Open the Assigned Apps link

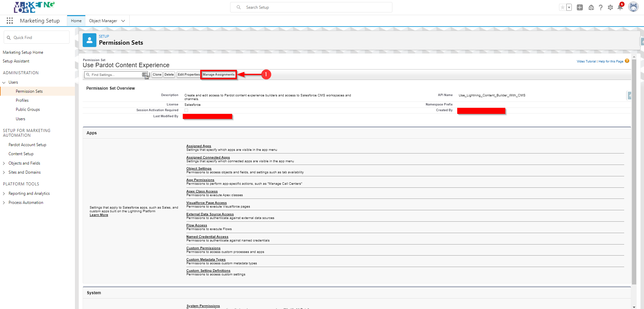pyautogui.click(x=199, y=146)
